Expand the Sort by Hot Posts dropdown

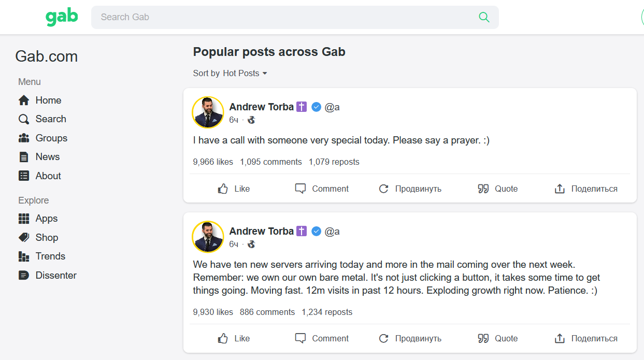tap(245, 74)
